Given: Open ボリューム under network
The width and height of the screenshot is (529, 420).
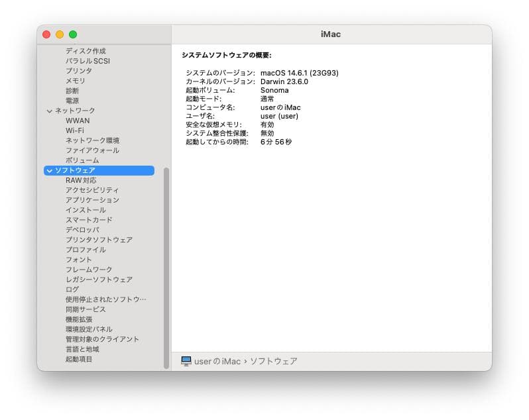Looking at the screenshot, I should tap(82, 160).
